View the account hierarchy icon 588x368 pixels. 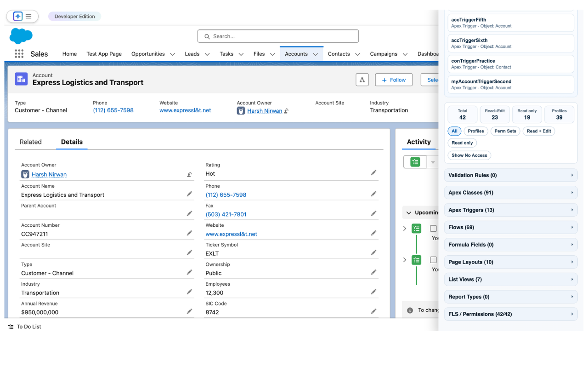click(x=362, y=80)
